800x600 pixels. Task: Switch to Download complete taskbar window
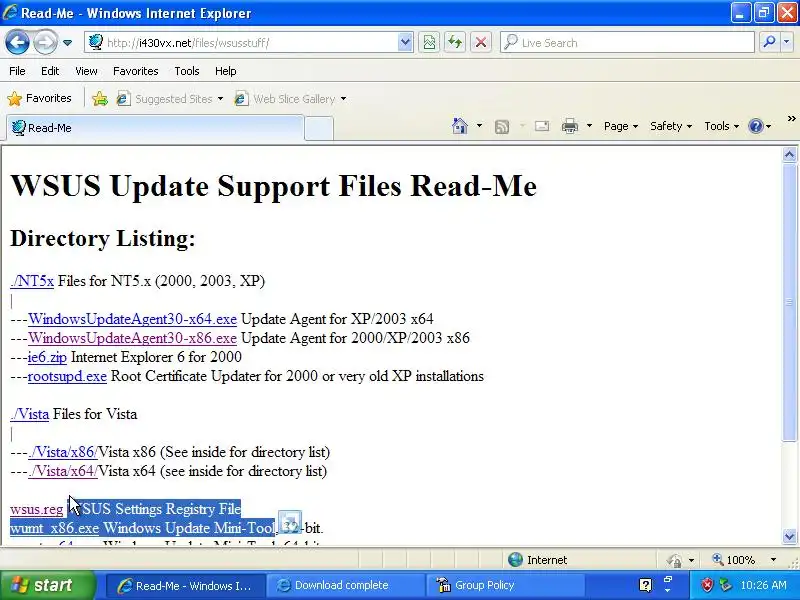[x=345, y=585]
